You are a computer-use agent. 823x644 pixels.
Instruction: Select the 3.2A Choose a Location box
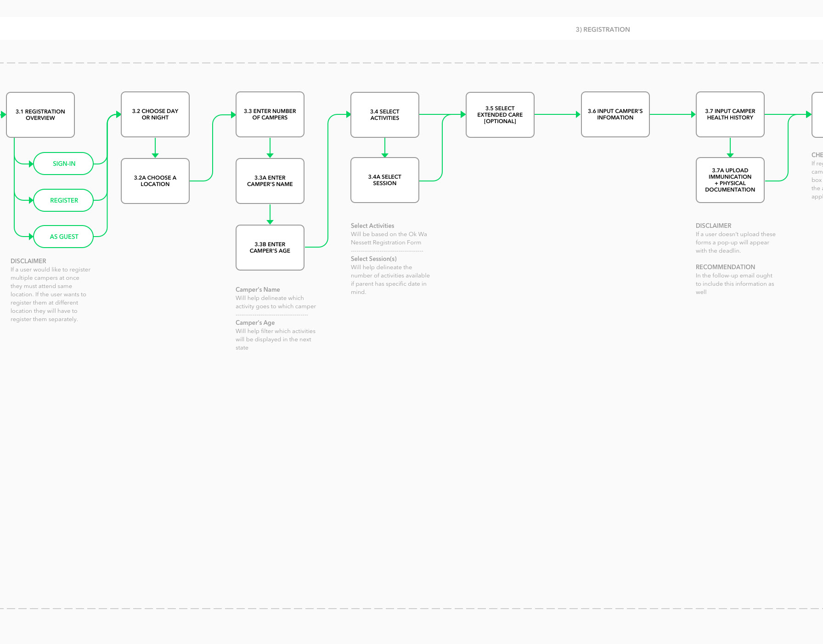point(155,181)
